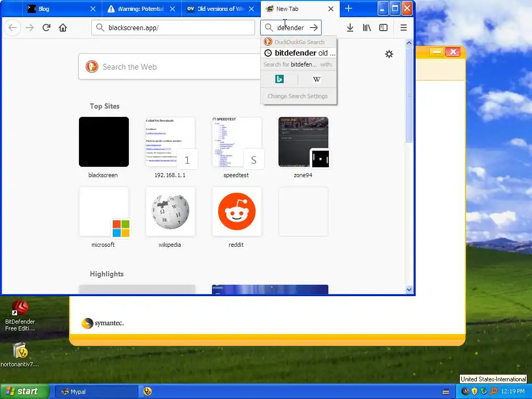Submit search with the arrow button
Screen dimensions: 532x399
(x=314, y=28)
